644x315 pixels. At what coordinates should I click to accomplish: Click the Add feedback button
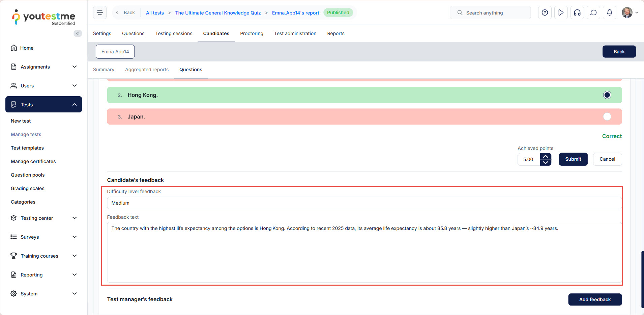pos(595,299)
